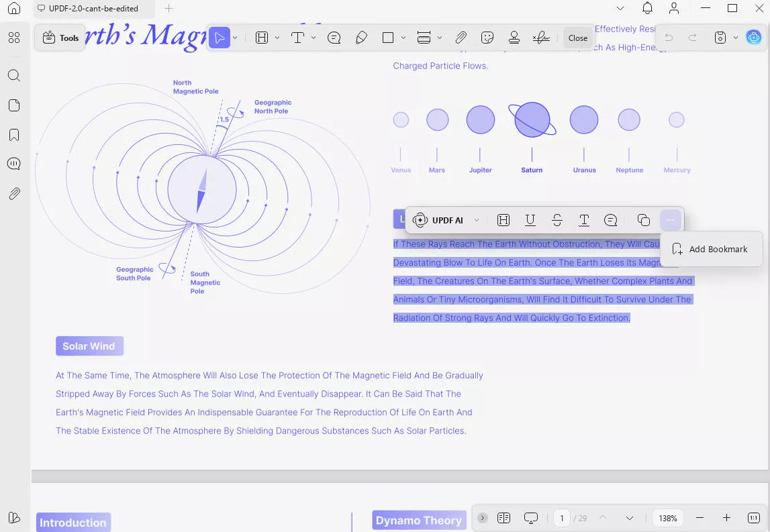Select the stamp tool in the toolbar
This screenshot has height=532, width=770.
514,38
